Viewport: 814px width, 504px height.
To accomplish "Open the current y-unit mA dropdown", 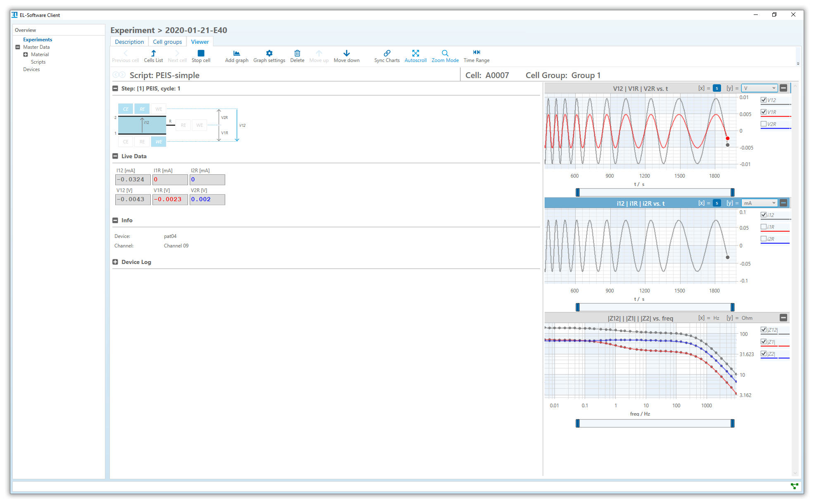I will pos(759,203).
